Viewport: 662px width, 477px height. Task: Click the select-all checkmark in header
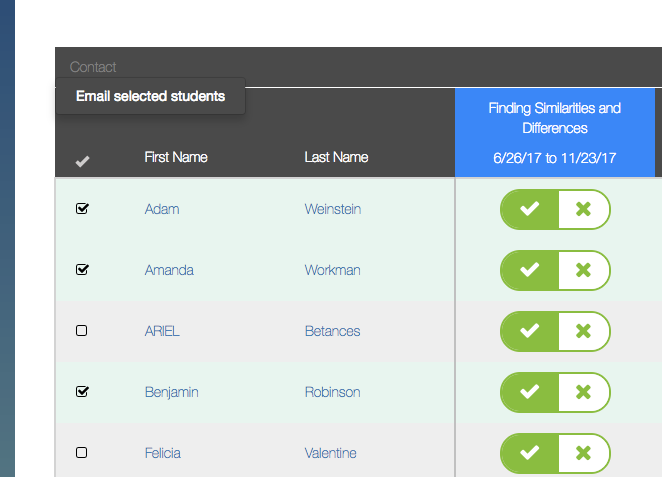tap(82, 161)
